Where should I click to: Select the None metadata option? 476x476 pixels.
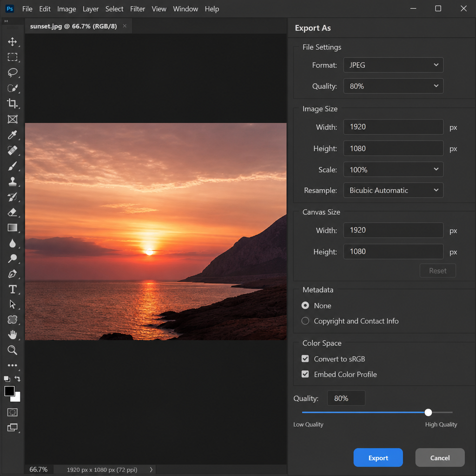coord(305,305)
